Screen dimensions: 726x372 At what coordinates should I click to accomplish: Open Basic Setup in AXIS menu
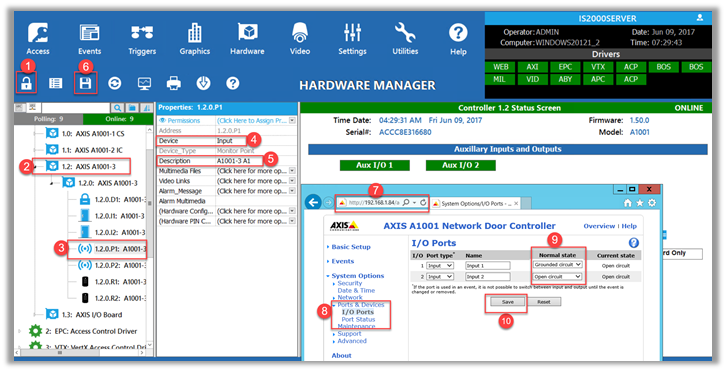click(351, 247)
